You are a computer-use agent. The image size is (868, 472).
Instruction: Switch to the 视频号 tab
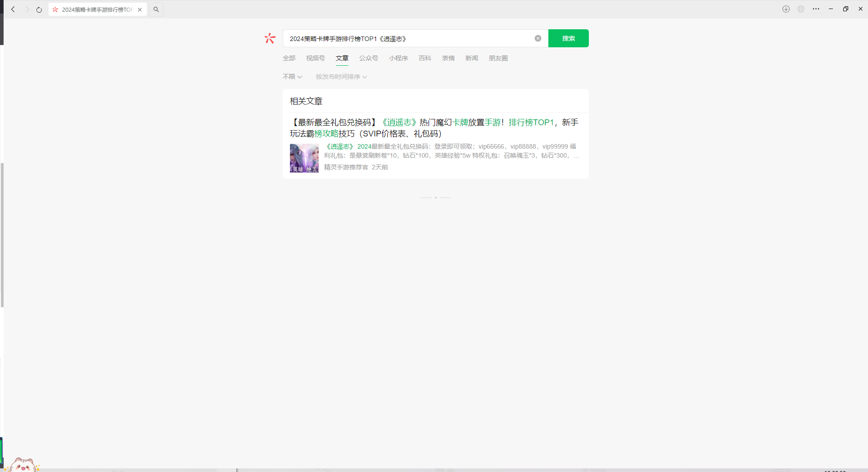tap(316, 58)
